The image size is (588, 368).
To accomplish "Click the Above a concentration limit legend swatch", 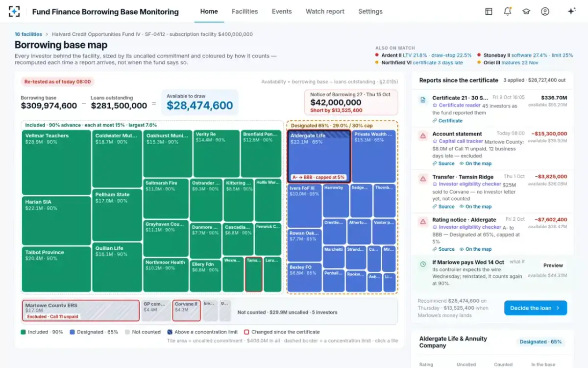I will 170,332.
